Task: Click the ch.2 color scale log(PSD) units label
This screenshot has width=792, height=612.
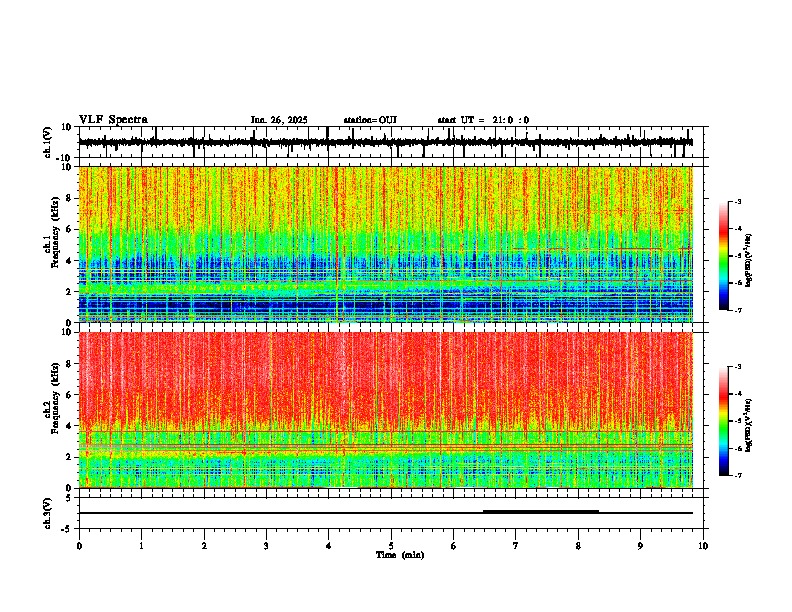Action: [x=749, y=425]
